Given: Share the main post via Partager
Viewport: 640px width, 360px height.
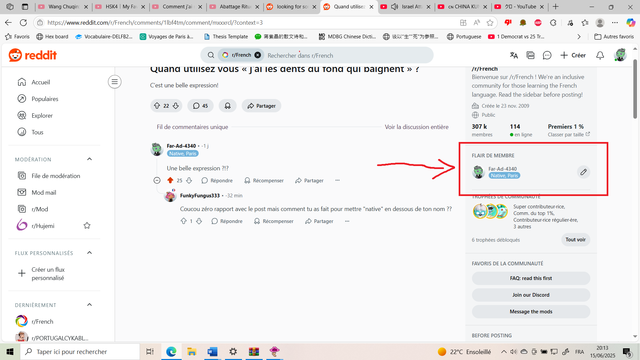Looking at the screenshot, I should 261,106.
